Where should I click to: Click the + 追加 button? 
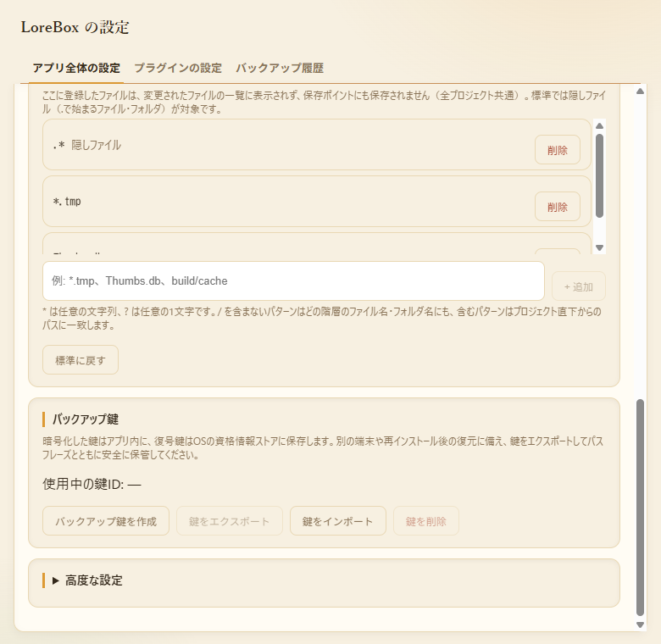579,286
